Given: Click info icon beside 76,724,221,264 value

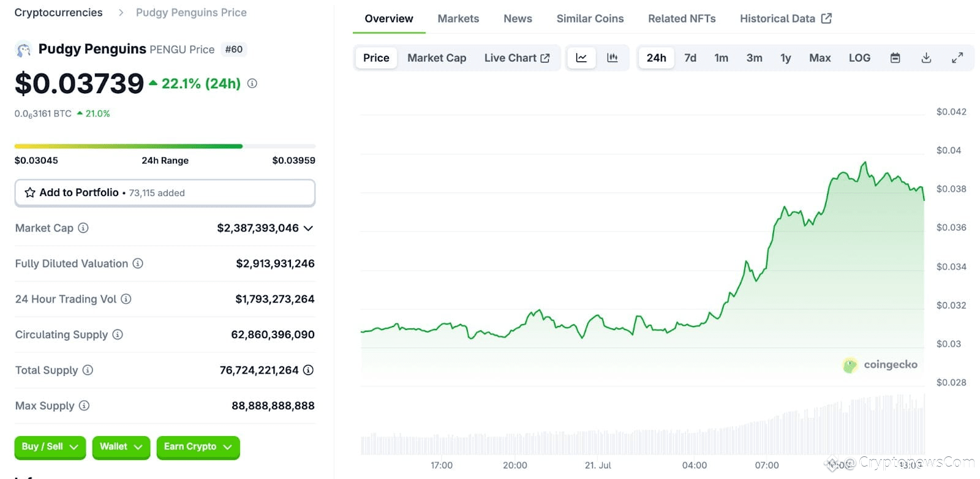Looking at the screenshot, I should coord(309,370).
